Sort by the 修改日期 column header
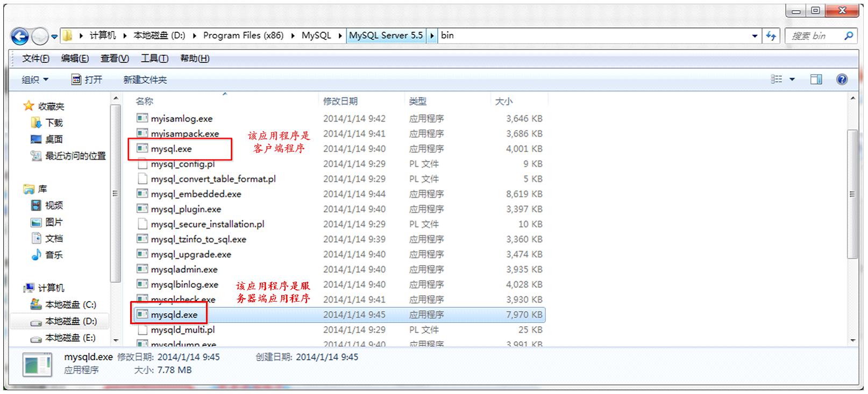The width and height of the screenshot is (868, 394). click(x=340, y=101)
